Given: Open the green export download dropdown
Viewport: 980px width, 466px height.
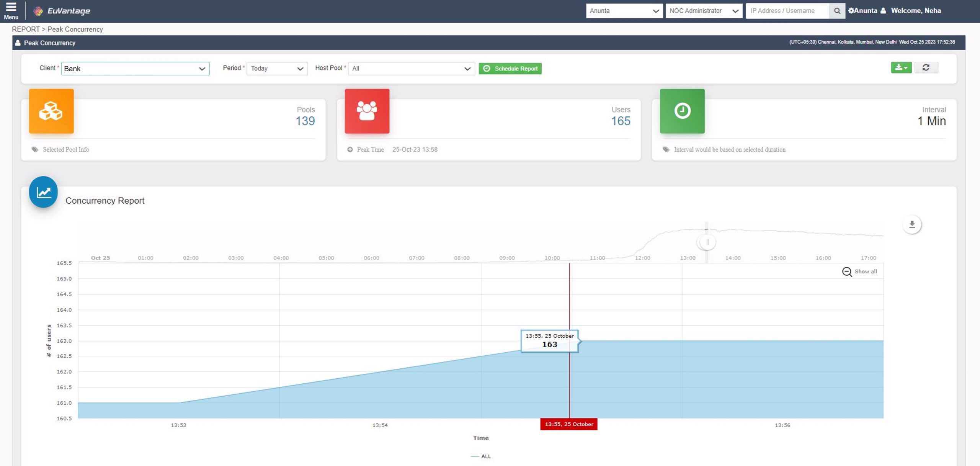Looking at the screenshot, I should (901, 68).
